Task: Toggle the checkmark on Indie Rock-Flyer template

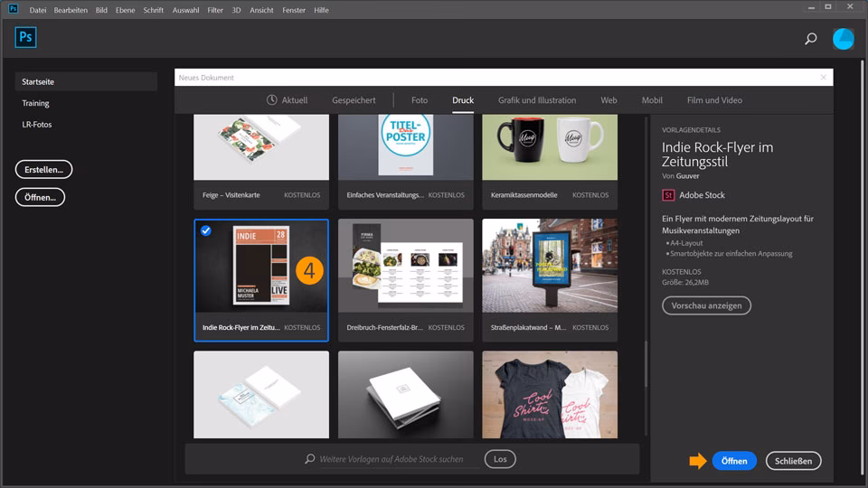Action: click(206, 231)
